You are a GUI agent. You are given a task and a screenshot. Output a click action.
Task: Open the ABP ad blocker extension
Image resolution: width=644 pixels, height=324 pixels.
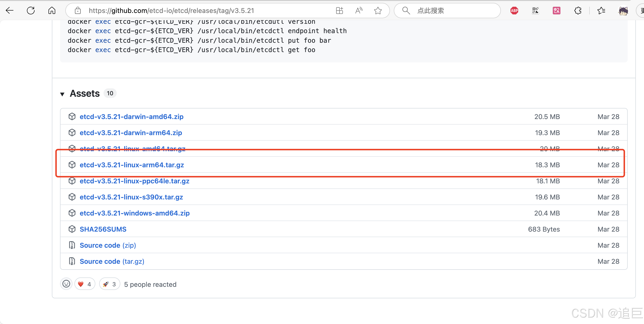click(514, 11)
